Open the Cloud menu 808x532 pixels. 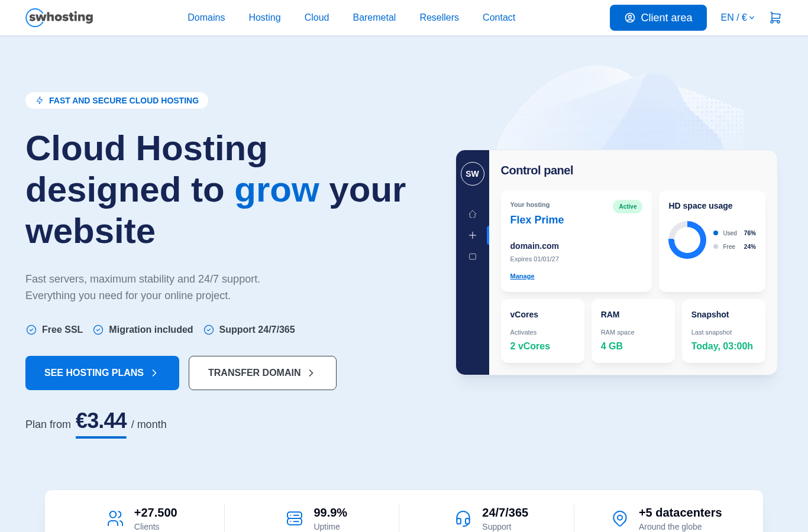click(x=316, y=18)
